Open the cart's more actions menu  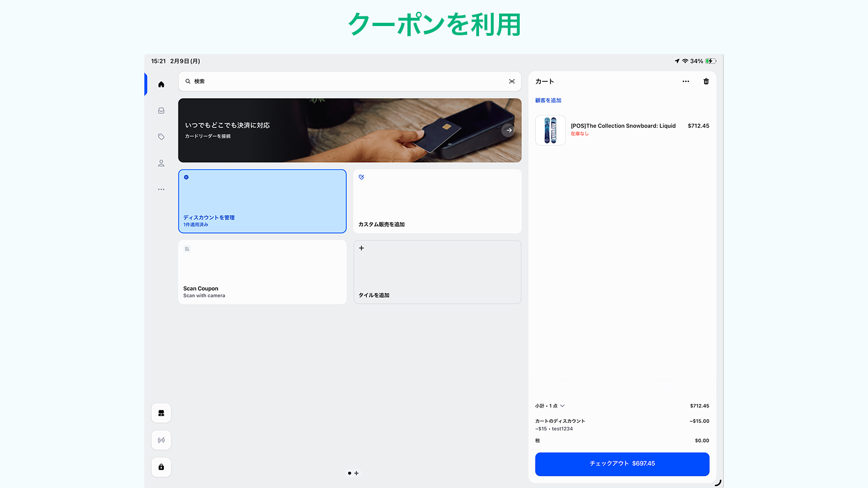[x=686, y=81]
